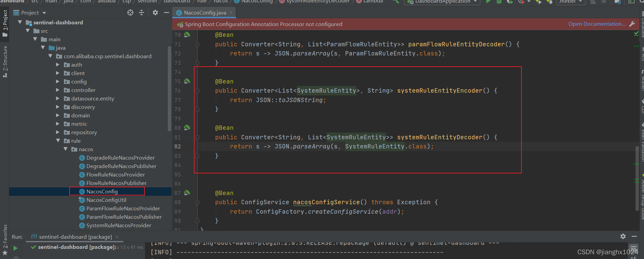Select DegradeRuleNacosProvider in the tree

(120, 158)
